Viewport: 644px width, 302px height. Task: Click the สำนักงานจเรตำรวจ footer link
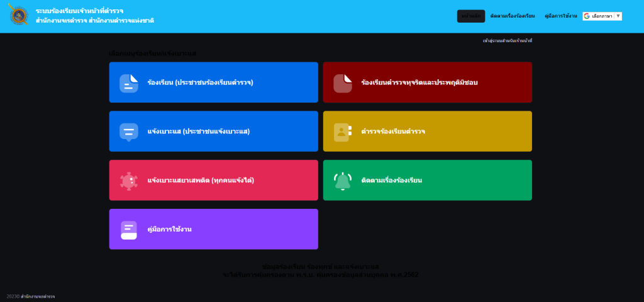click(x=38, y=296)
